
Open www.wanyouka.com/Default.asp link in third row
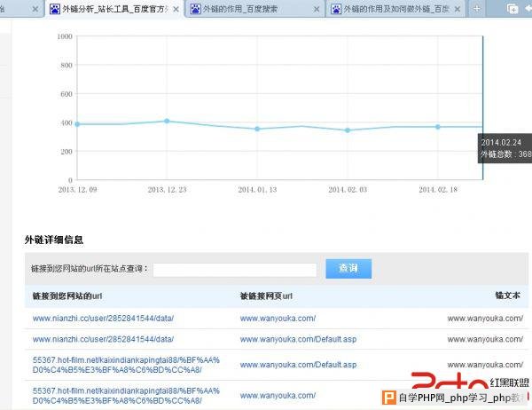(x=298, y=365)
